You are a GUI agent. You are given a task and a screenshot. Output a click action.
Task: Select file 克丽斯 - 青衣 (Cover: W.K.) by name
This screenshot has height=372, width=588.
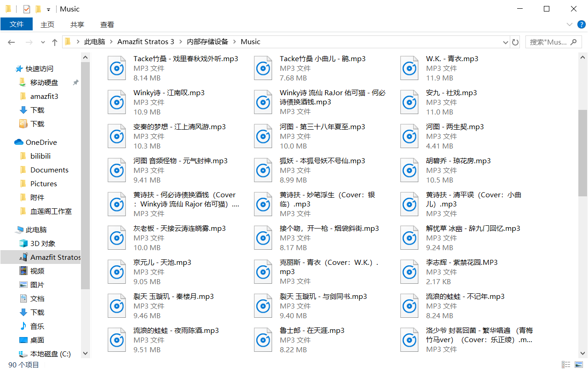click(x=329, y=267)
